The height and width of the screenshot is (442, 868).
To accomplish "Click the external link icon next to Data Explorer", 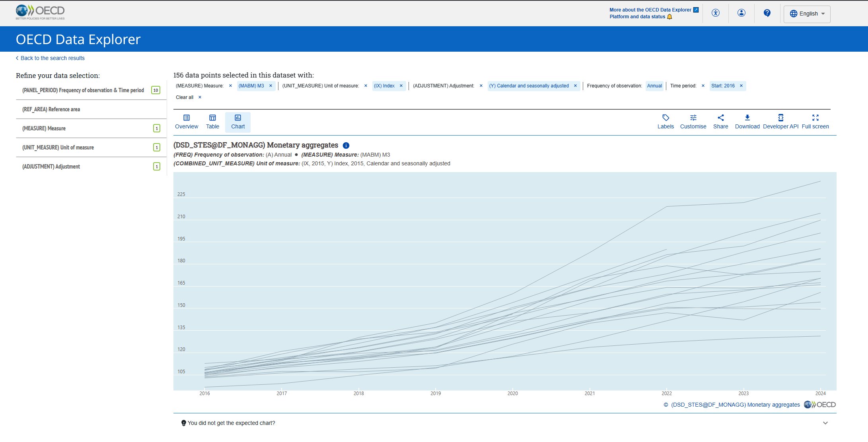I will point(696,10).
